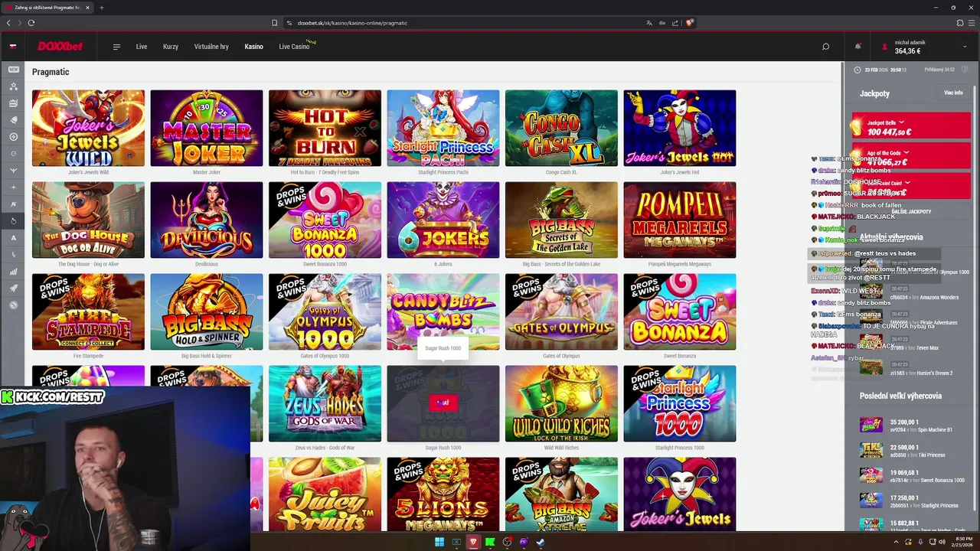Open Pompeii Megareels Megaways thumbnail
Viewport: 980px width, 551px height.
click(680, 220)
